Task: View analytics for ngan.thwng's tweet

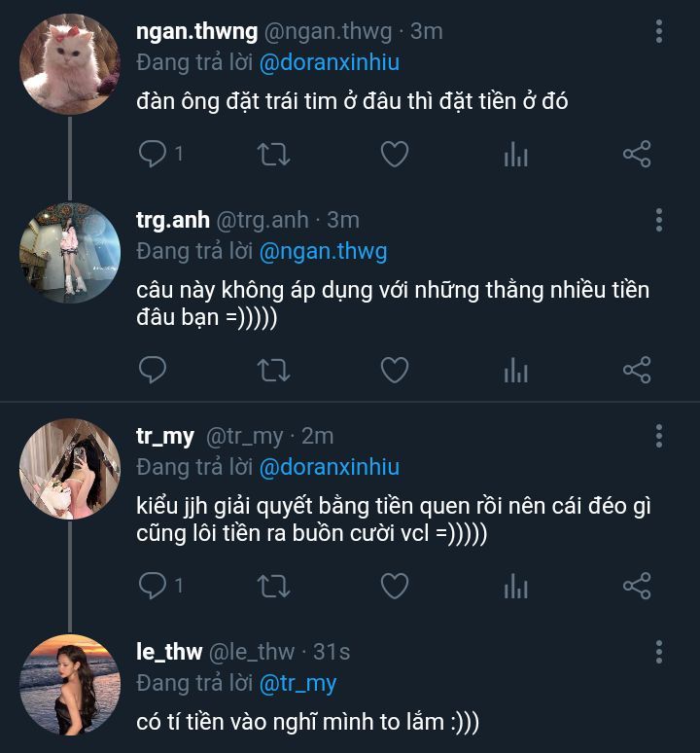Action: click(x=516, y=154)
